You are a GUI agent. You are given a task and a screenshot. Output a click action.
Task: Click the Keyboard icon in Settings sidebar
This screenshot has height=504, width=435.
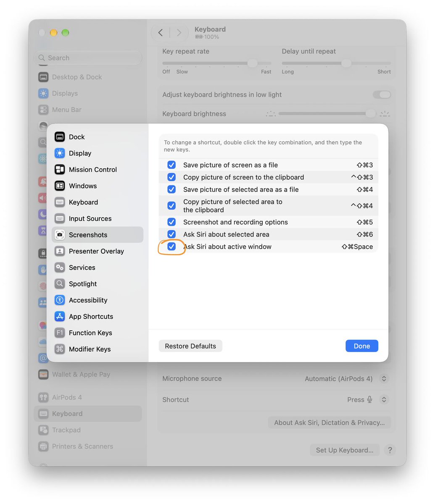coord(43,414)
